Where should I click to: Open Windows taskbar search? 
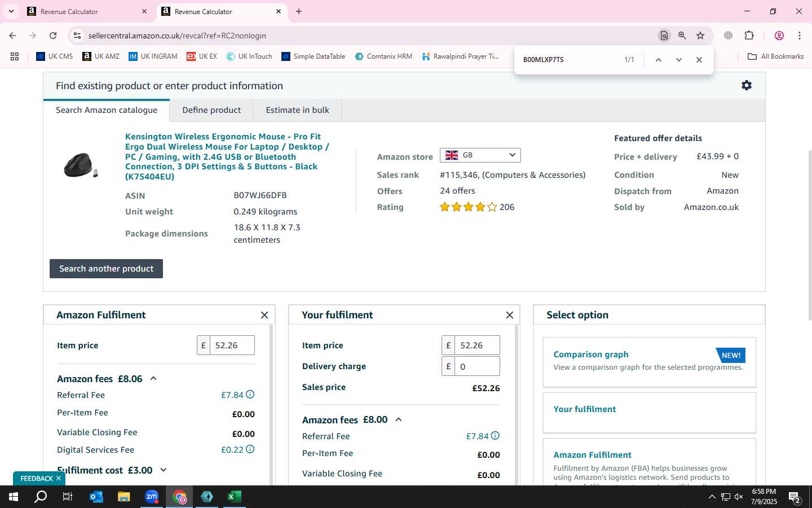pyautogui.click(x=41, y=497)
